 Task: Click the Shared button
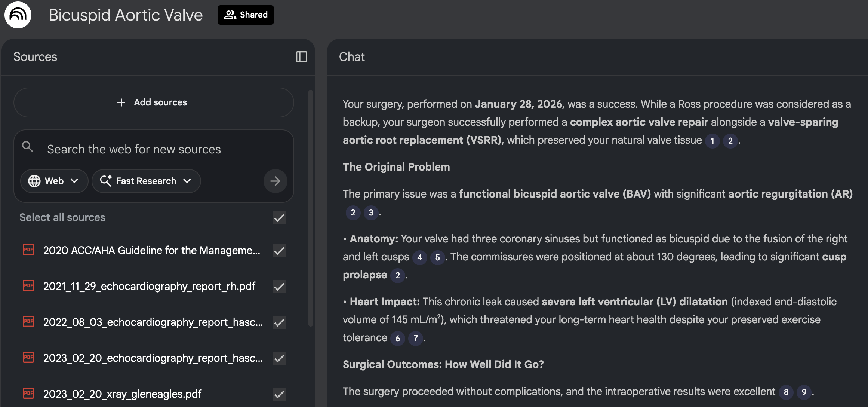pyautogui.click(x=246, y=15)
